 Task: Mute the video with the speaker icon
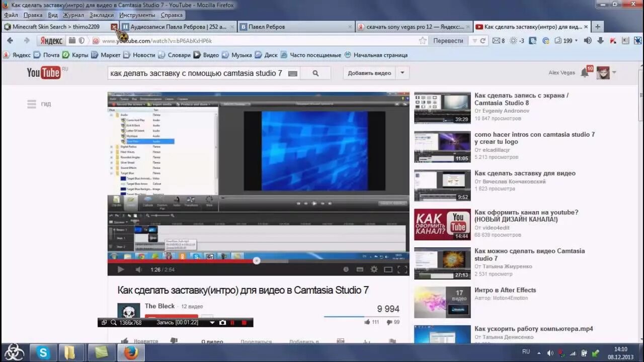pos(138,269)
